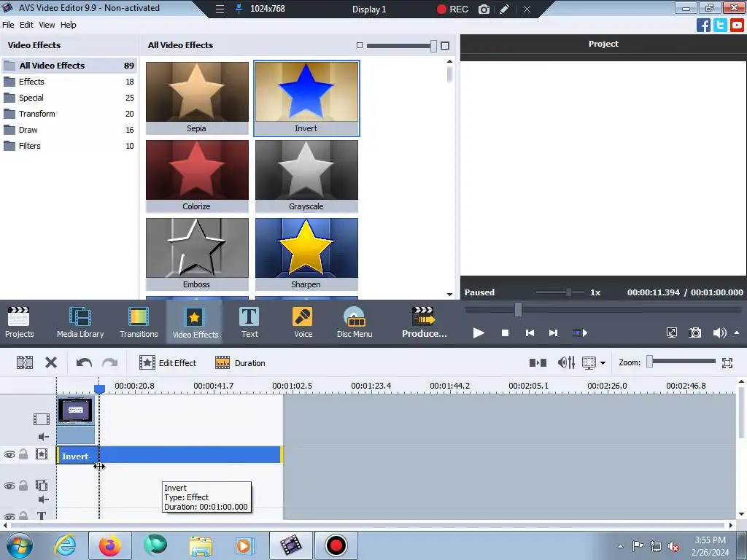Toggle lock on the overlay track
The image size is (747, 560).
pos(23,486)
